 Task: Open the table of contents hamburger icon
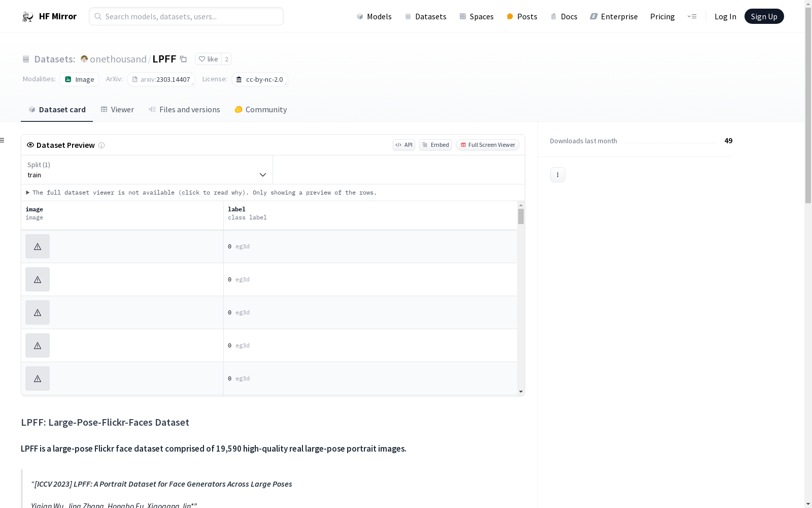click(x=2, y=140)
